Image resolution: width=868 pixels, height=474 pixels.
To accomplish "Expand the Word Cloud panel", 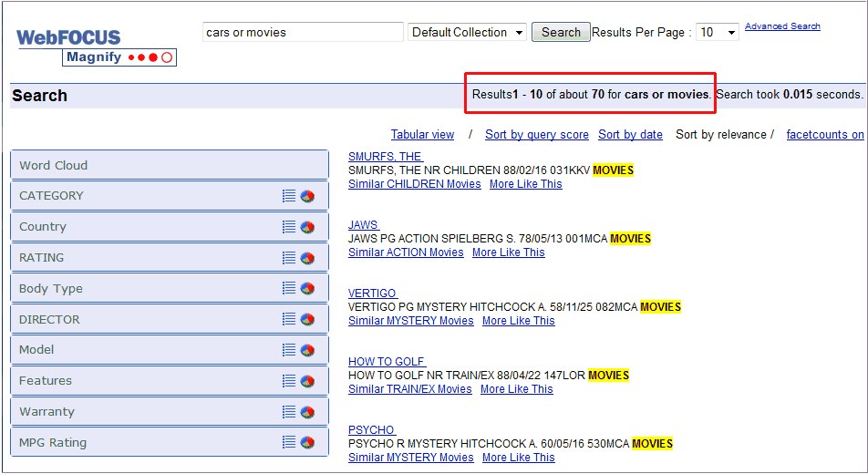I will coord(169,165).
